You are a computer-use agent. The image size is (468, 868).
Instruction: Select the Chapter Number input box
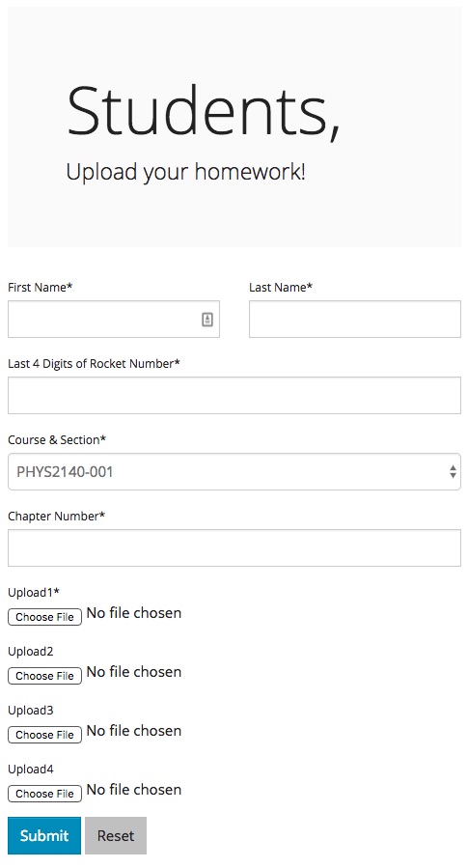[x=234, y=548]
